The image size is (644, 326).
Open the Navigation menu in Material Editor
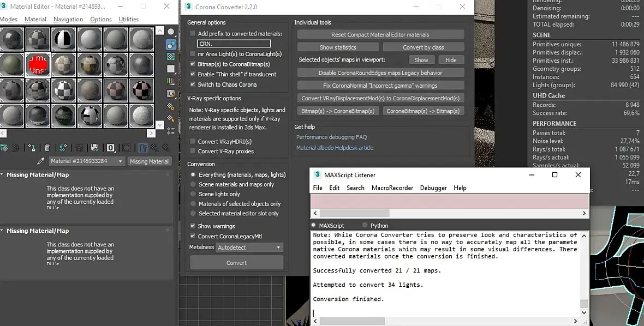click(x=68, y=19)
